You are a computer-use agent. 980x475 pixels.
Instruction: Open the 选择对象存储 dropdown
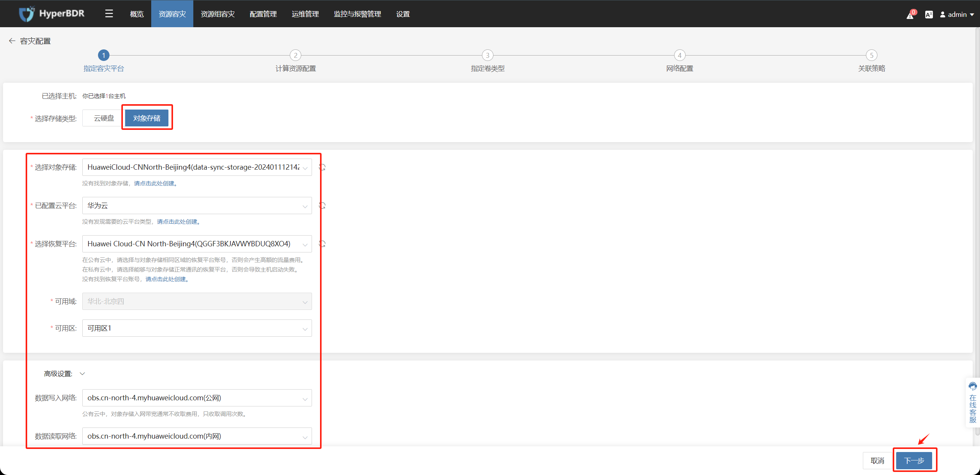click(197, 167)
